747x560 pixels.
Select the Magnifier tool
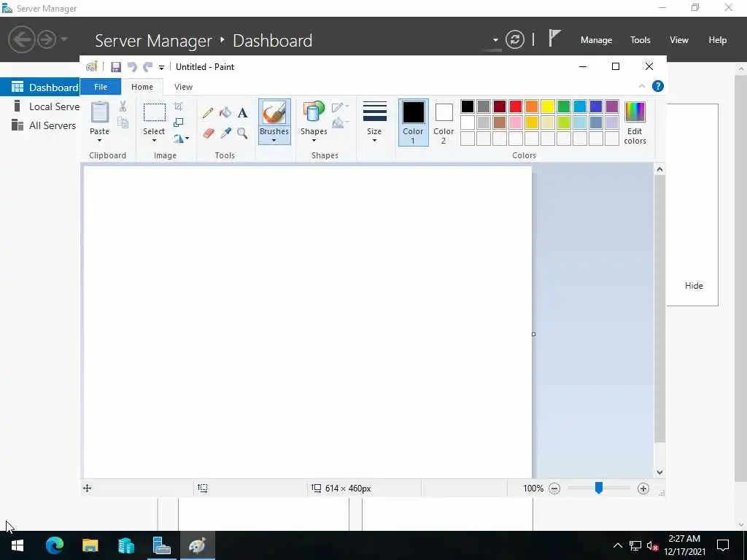click(x=242, y=133)
